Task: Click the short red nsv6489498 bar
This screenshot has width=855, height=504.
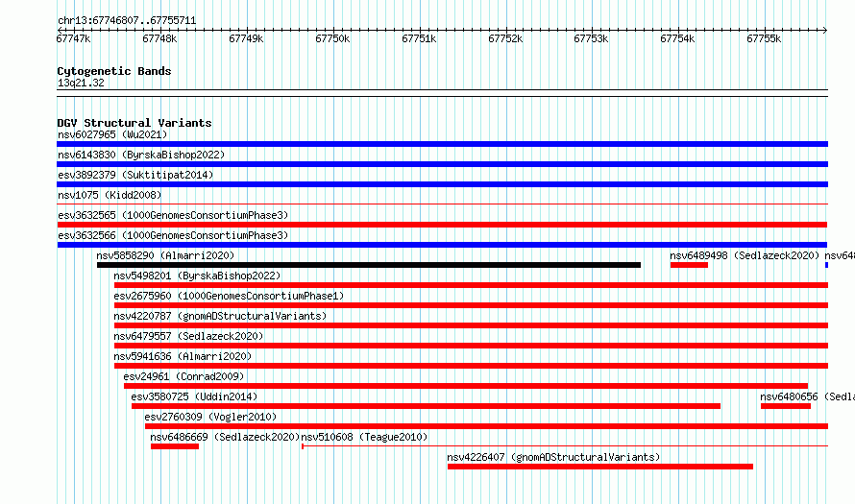Action: (x=689, y=265)
